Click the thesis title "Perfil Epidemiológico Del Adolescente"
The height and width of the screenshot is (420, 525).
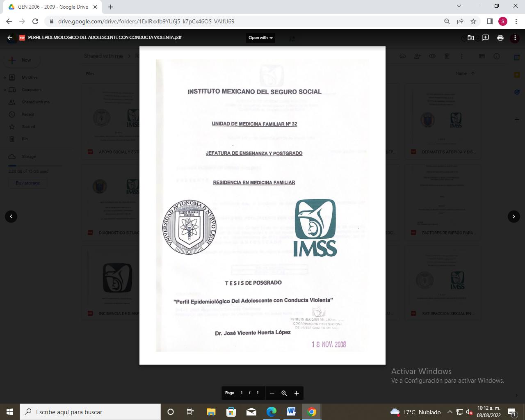pyautogui.click(x=253, y=301)
